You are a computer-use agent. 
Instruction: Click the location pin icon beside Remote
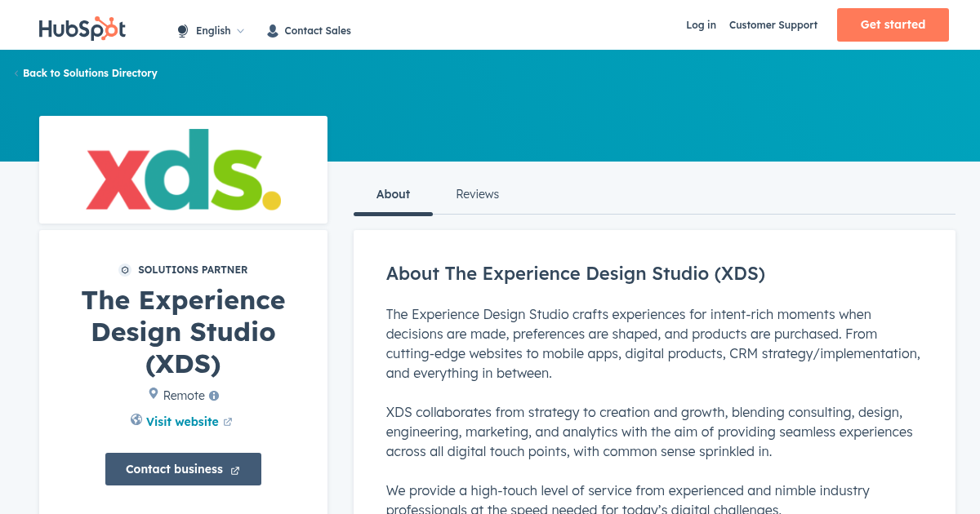[153, 394]
